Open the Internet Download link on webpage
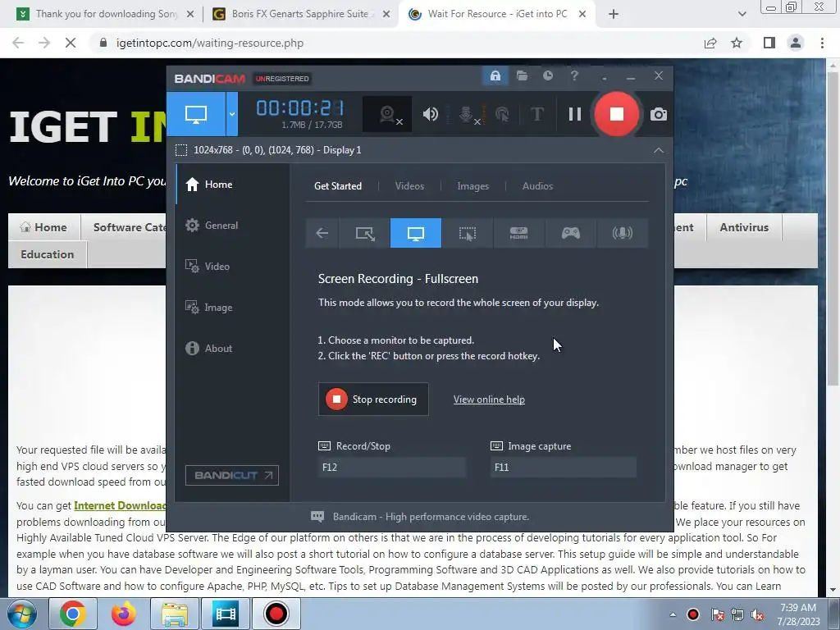 [x=120, y=505]
